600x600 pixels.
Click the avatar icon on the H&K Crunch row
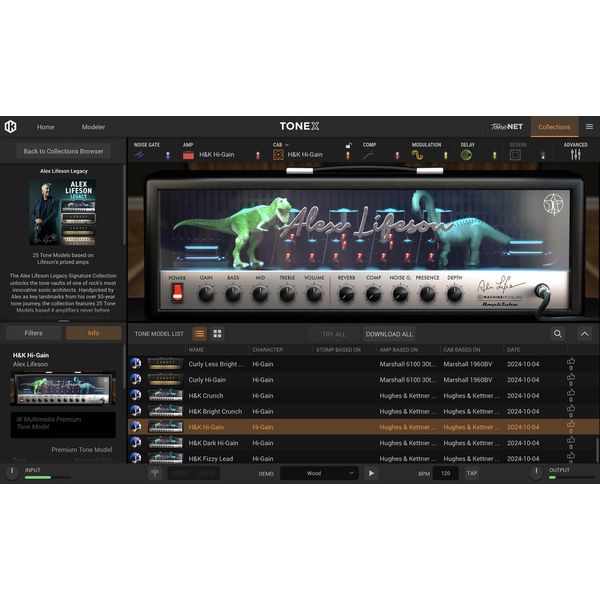pos(135,395)
